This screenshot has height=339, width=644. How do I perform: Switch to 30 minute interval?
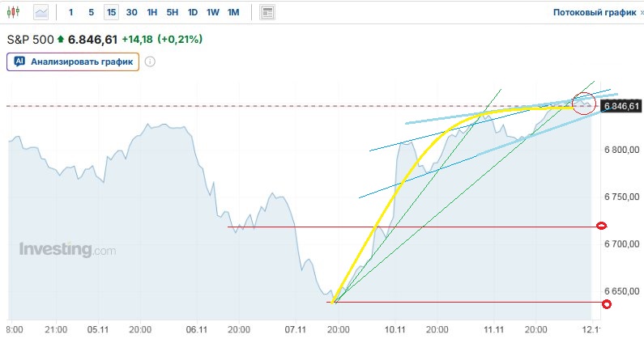point(131,13)
